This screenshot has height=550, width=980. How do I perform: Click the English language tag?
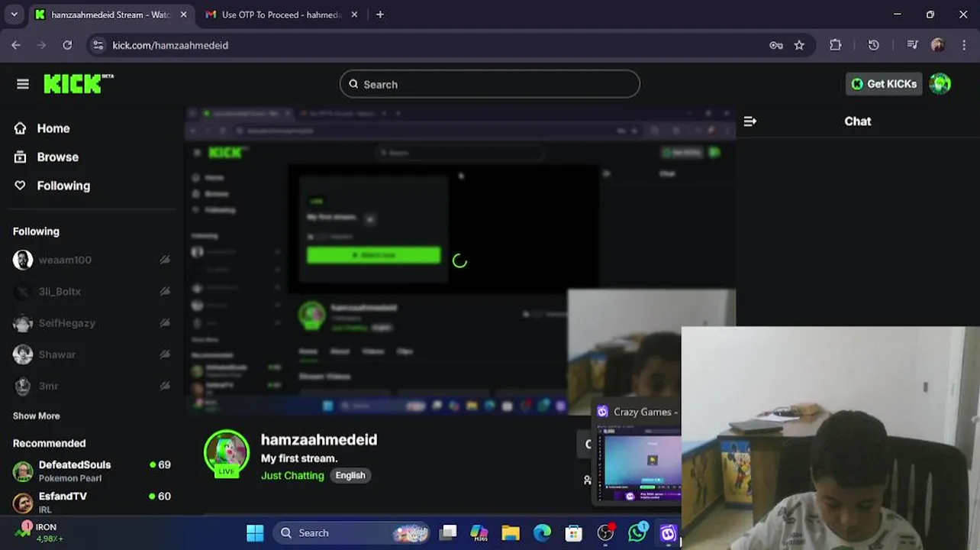click(x=350, y=475)
